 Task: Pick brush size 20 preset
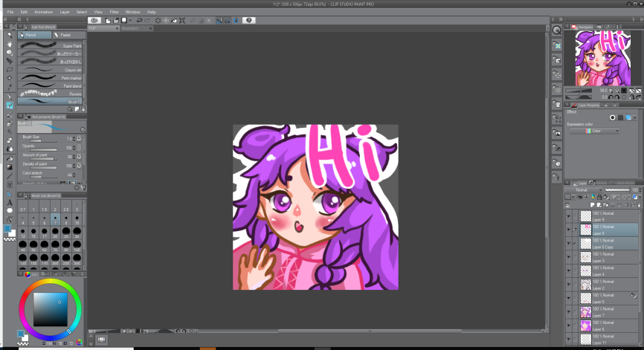click(x=55, y=233)
